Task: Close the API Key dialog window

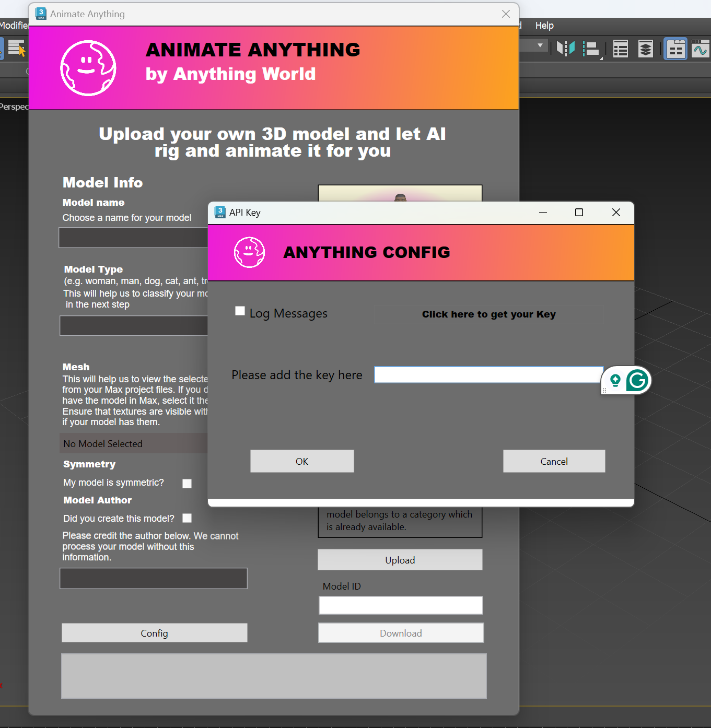Action: click(x=616, y=212)
